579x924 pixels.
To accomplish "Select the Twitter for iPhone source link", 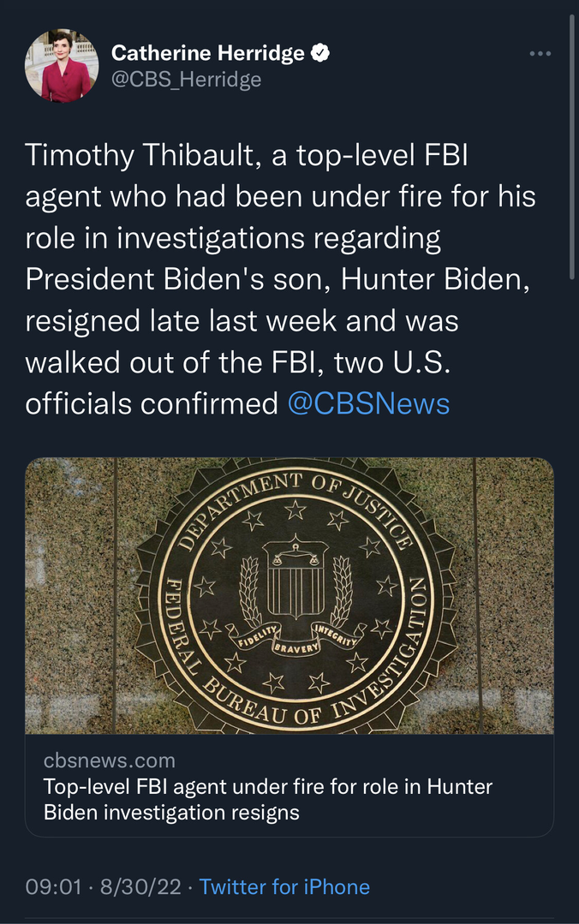I will coord(284,886).
